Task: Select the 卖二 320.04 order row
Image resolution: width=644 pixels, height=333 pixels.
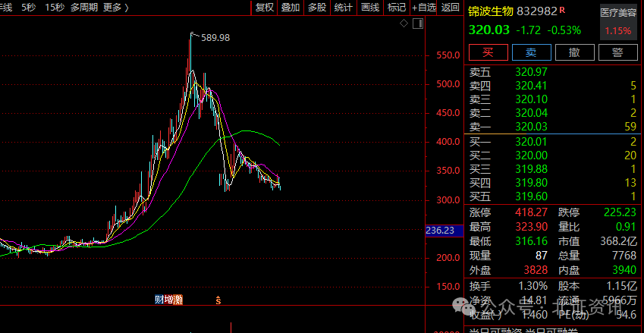Action: pyautogui.click(x=553, y=113)
